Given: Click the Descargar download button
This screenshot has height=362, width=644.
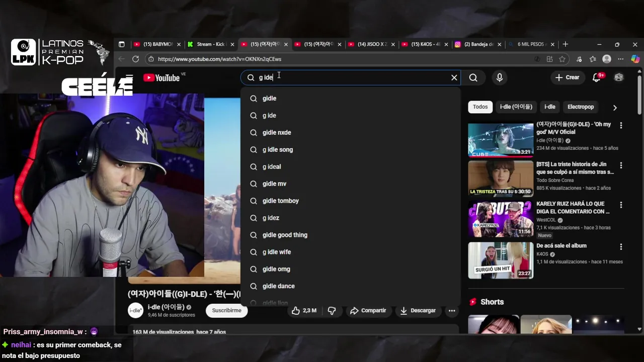Looking at the screenshot, I should tap(418, 311).
